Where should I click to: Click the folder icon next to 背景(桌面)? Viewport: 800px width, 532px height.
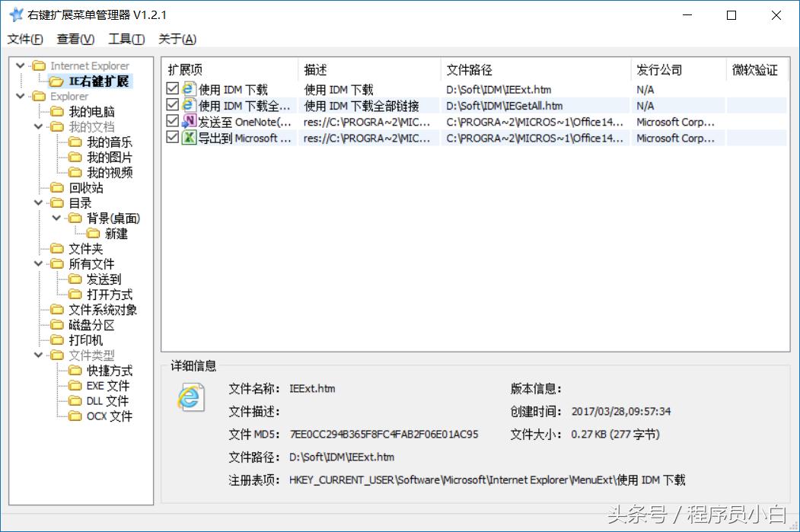tap(75, 218)
